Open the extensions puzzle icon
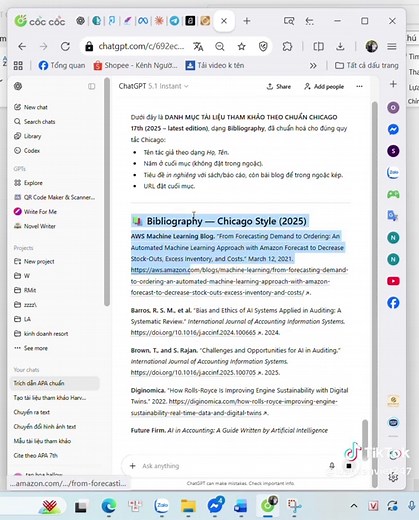Screen dimensions: 419x520 pyautogui.click(x=287, y=46)
